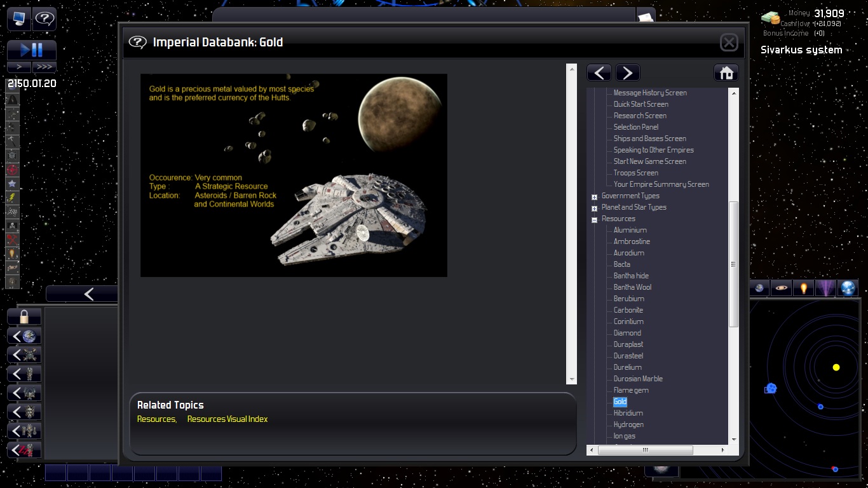Image resolution: width=868 pixels, height=488 pixels.
Task: Click the orange light bulb map icon
Action: [804, 288]
